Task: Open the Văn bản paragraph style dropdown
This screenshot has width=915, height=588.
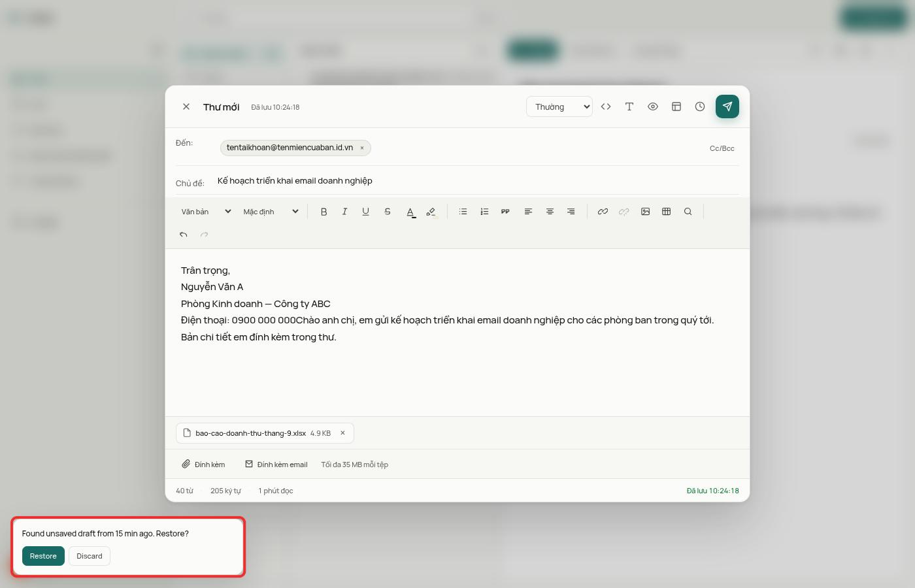Action: [x=206, y=212]
